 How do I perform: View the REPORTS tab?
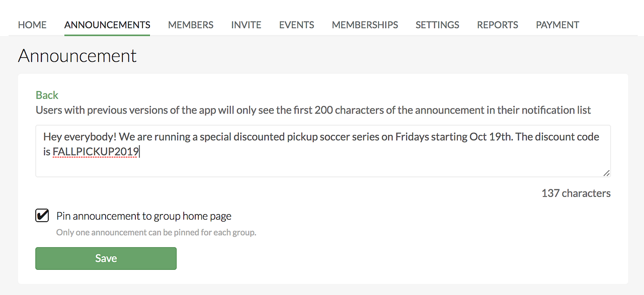(x=497, y=25)
